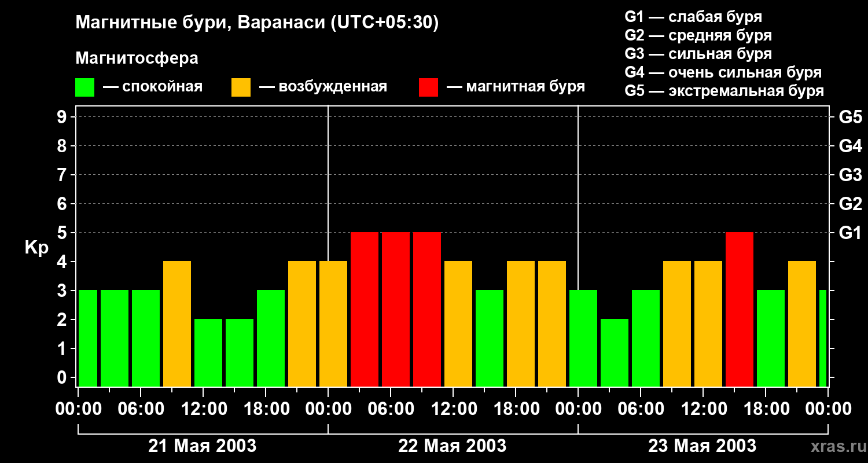
Task: Click the green bar straddling midnight into 23 May
Action: point(583,338)
